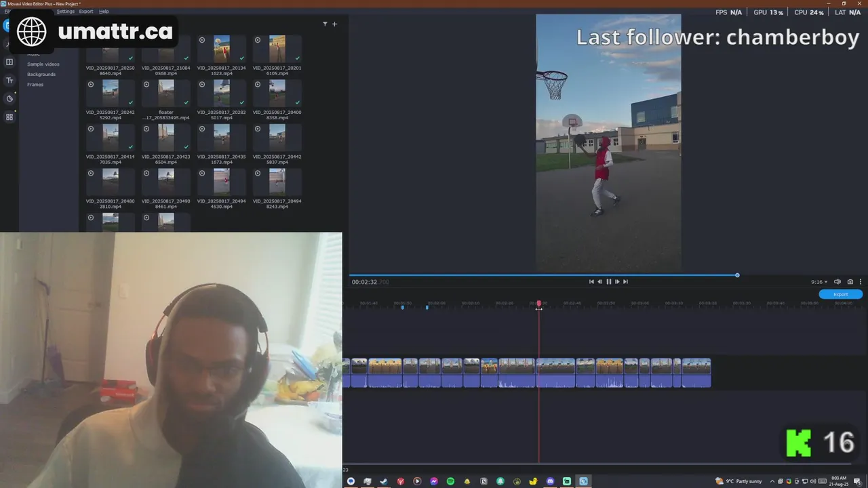Click the red timeline playhead marker
Screen dimensions: 868x488
[539, 304]
